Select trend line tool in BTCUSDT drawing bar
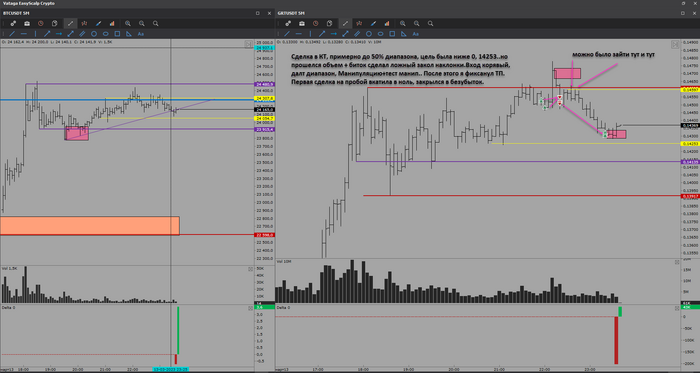The image size is (700, 373). tap(12, 33)
